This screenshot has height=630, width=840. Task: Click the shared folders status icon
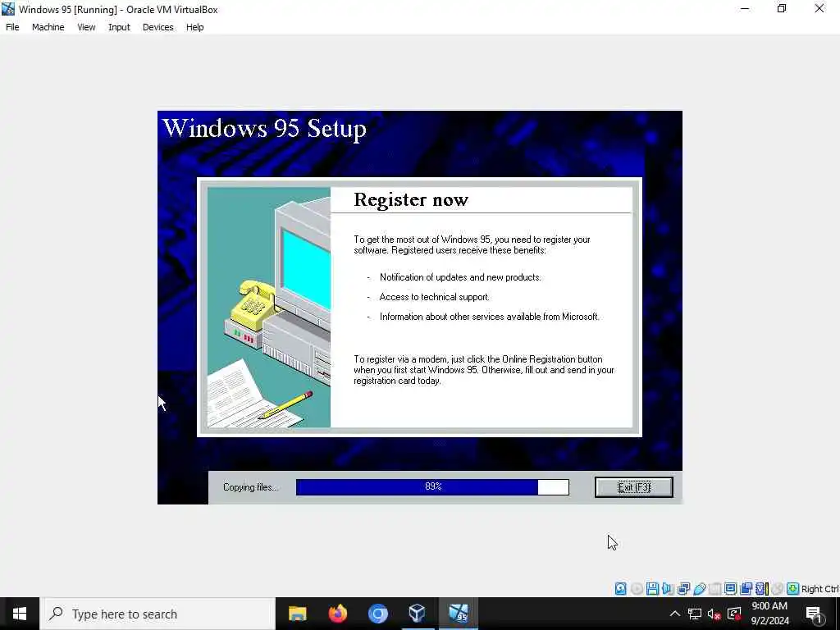(x=714, y=589)
